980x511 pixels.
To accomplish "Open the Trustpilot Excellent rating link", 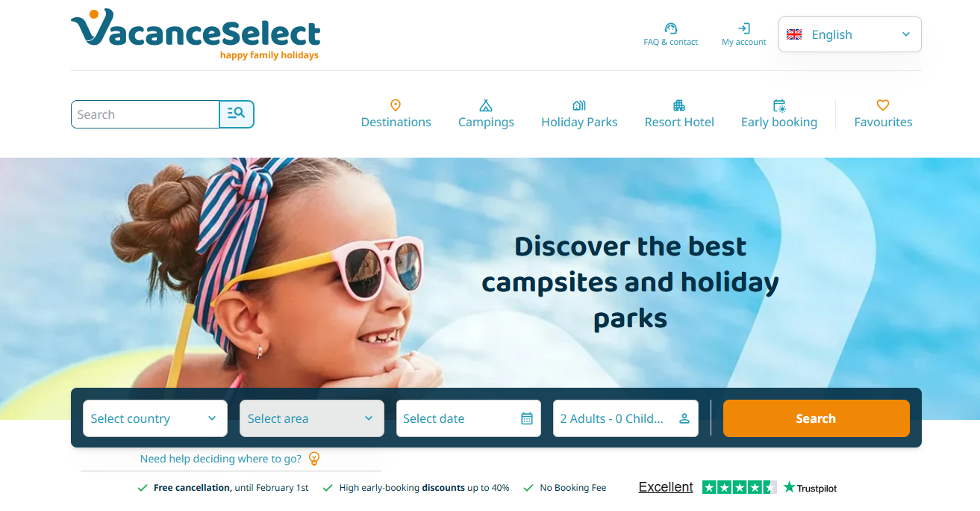I will pyautogui.click(x=737, y=487).
